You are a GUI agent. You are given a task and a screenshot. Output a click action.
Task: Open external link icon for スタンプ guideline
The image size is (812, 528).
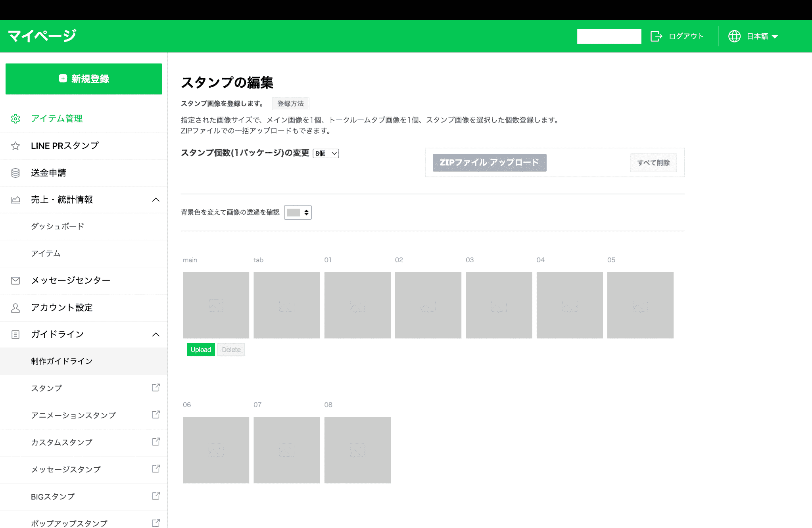156,388
